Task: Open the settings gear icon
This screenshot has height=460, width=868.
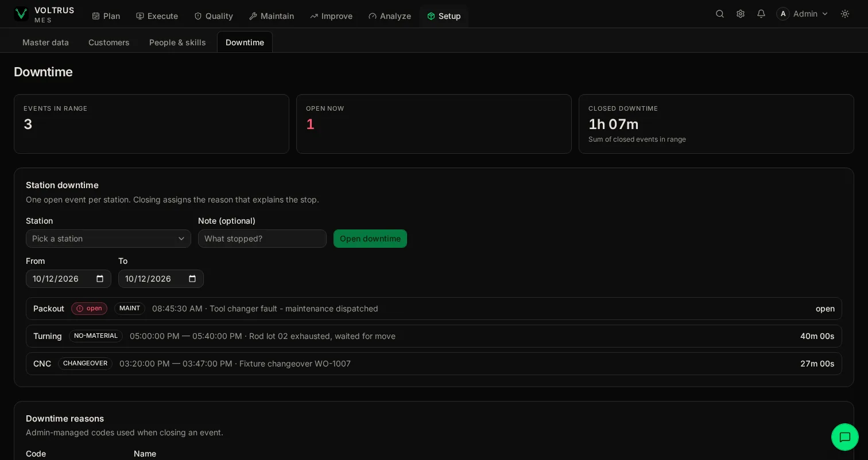Action: point(741,14)
